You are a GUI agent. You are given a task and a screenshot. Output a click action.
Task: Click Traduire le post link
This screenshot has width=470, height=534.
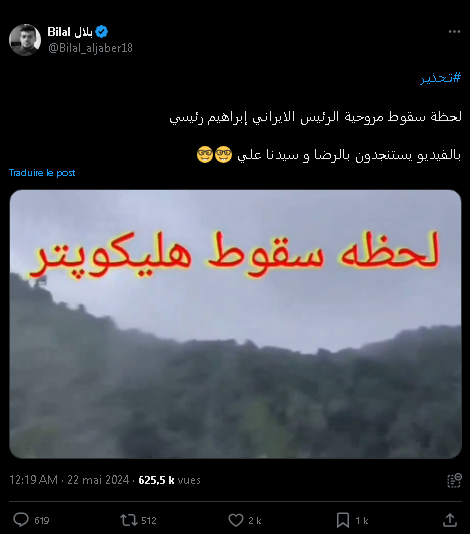coord(42,173)
